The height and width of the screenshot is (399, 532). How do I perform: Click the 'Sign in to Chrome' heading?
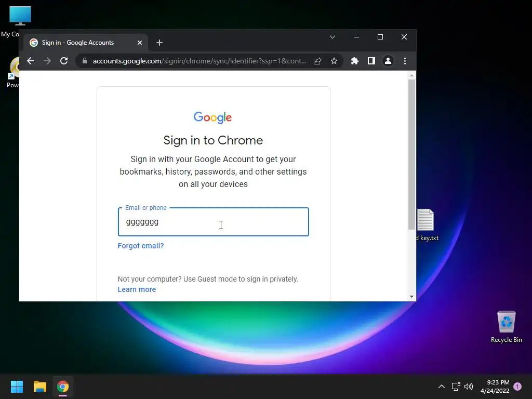[213, 140]
